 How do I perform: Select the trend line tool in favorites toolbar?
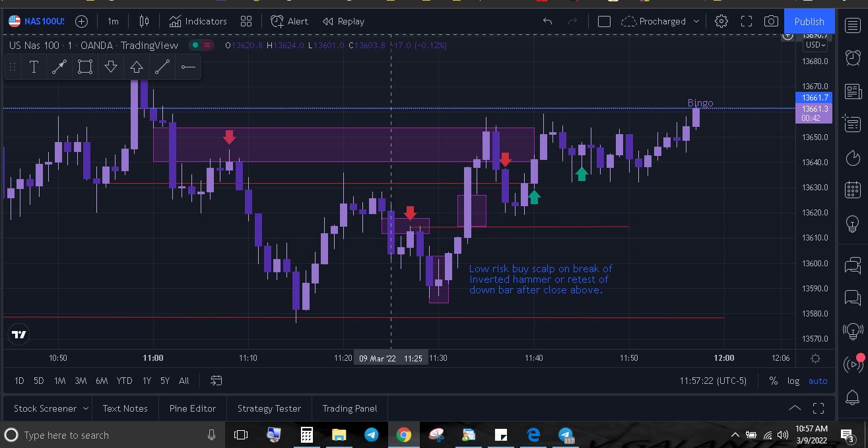[x=59, y=67]
